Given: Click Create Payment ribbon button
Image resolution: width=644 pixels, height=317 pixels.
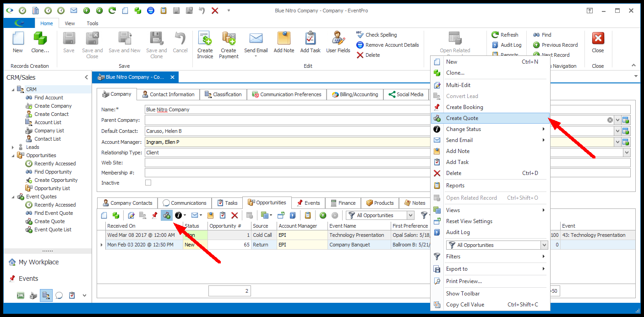Looking at the screenshot, I should point(228,45).
